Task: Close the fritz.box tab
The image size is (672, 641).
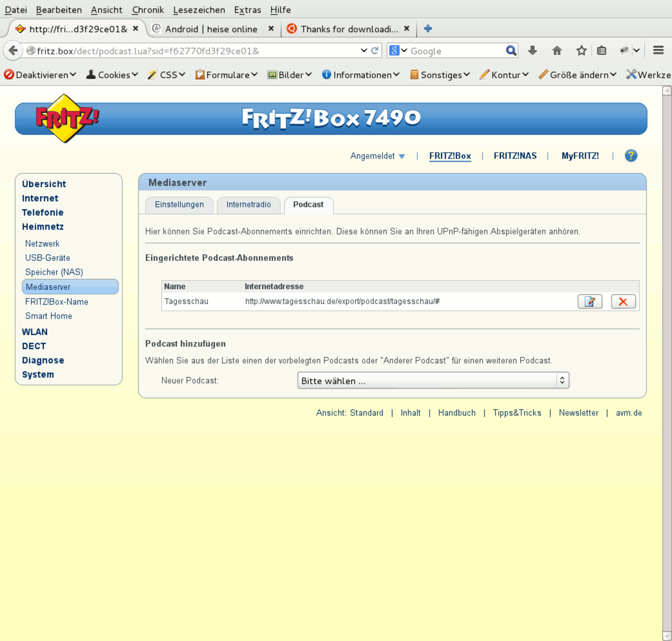Action: pos(135,29)
